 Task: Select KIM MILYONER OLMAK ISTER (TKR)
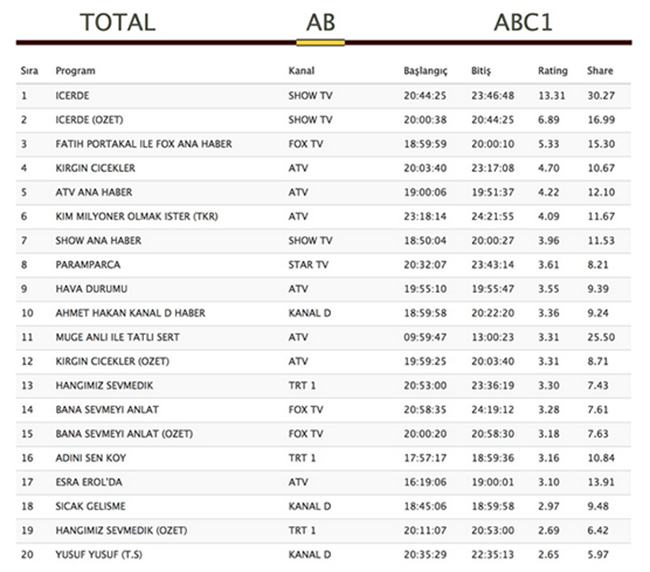pos(137,216)
